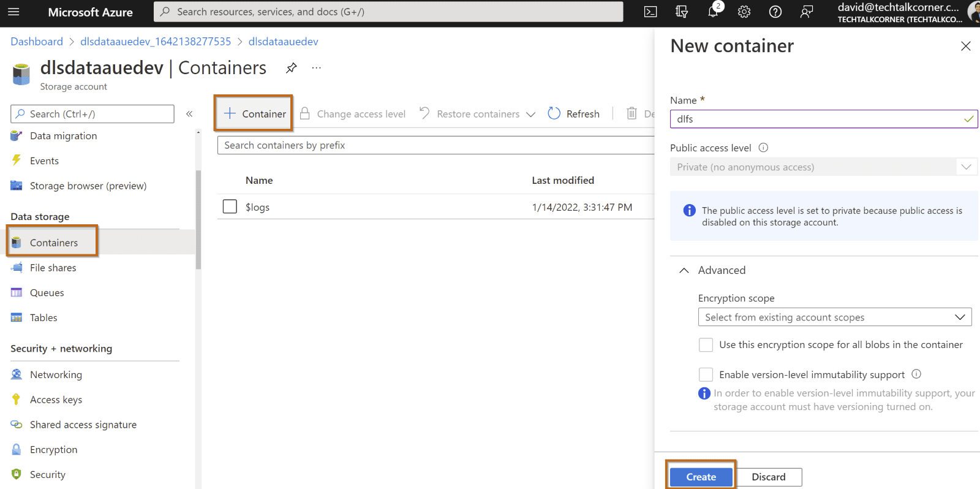
Task: Pin the Containers blade to dashboard
Action: point(292,68)
